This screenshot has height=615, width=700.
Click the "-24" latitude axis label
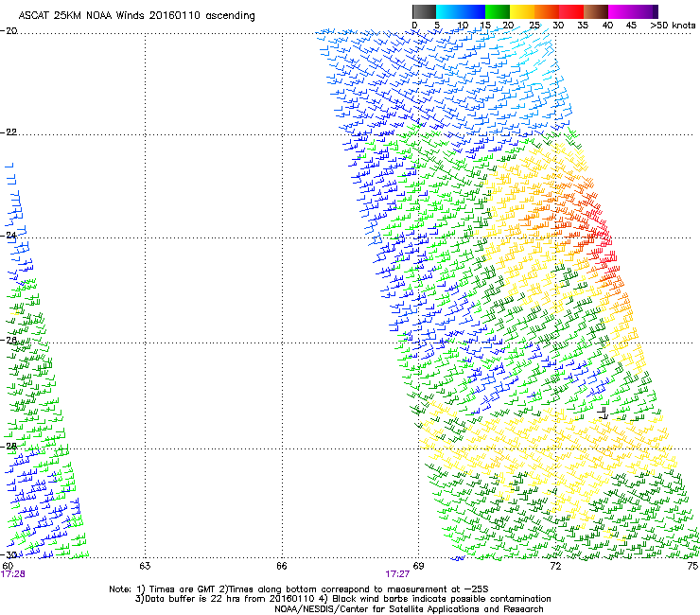[x=9, y=235]
